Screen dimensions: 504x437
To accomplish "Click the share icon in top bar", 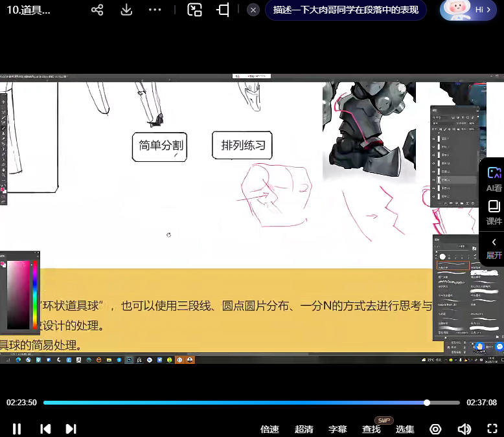I will tap(97, 10).
